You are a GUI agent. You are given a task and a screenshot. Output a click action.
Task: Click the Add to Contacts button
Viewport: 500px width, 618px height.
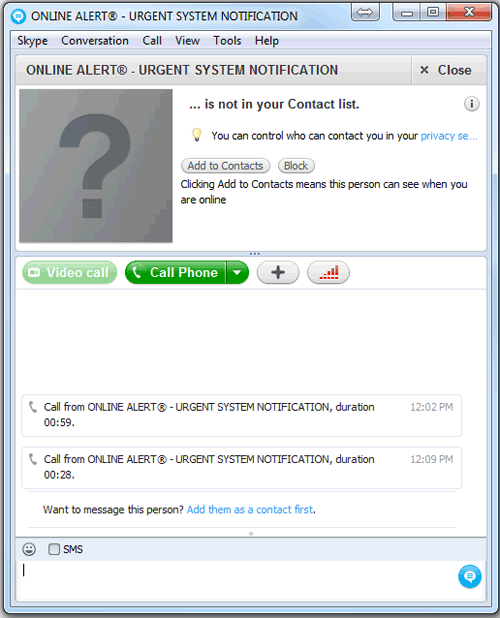[225, 166]
